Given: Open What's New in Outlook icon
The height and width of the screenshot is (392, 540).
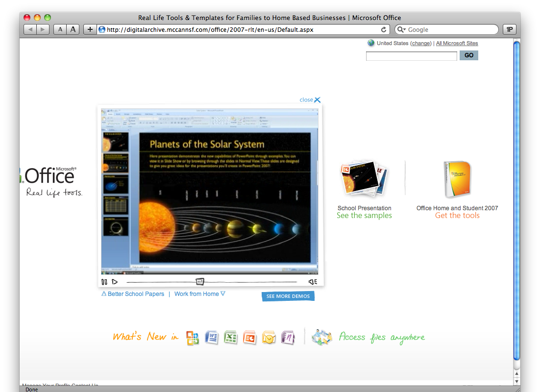Looking at the screenshot, I should [x=269, y=338].
